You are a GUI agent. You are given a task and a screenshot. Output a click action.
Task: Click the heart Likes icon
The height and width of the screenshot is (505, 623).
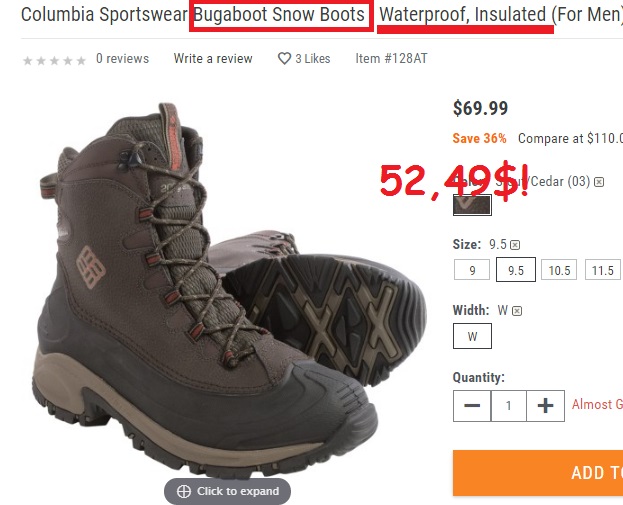[284, 59]
